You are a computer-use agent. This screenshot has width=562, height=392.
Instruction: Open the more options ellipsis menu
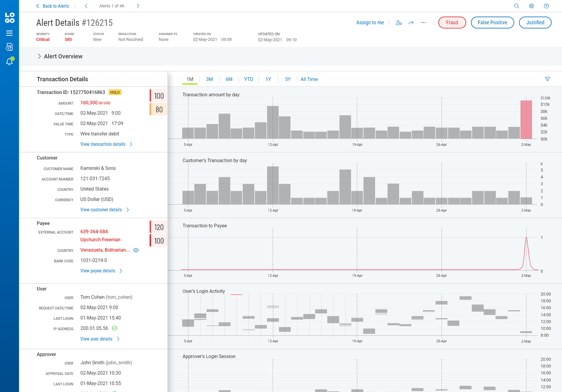[423, 23]
